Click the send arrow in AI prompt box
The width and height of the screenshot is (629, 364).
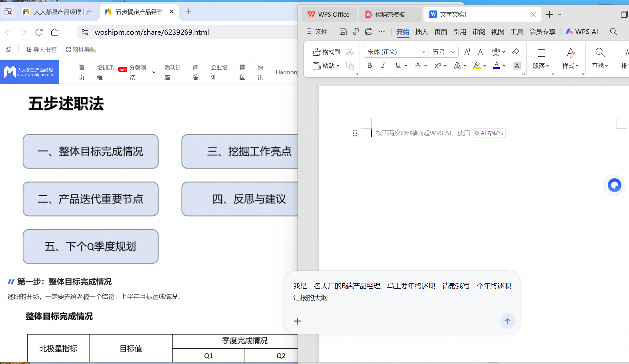click(x=507, y=321)
